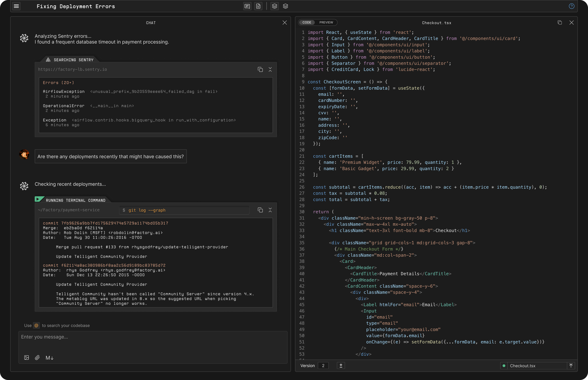Click the help question mark icon
This screenshot has height=380, width=588.
click(x=571, y=6)
